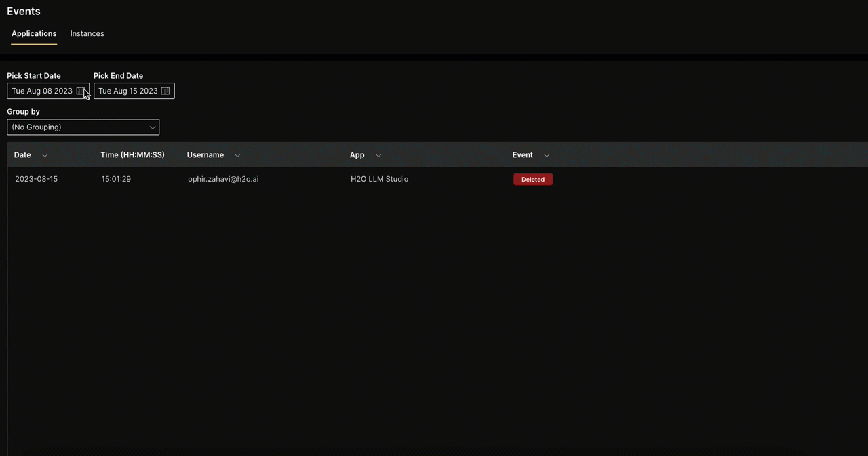Click the sort arrow on Username column

click(x=237, y=154)
